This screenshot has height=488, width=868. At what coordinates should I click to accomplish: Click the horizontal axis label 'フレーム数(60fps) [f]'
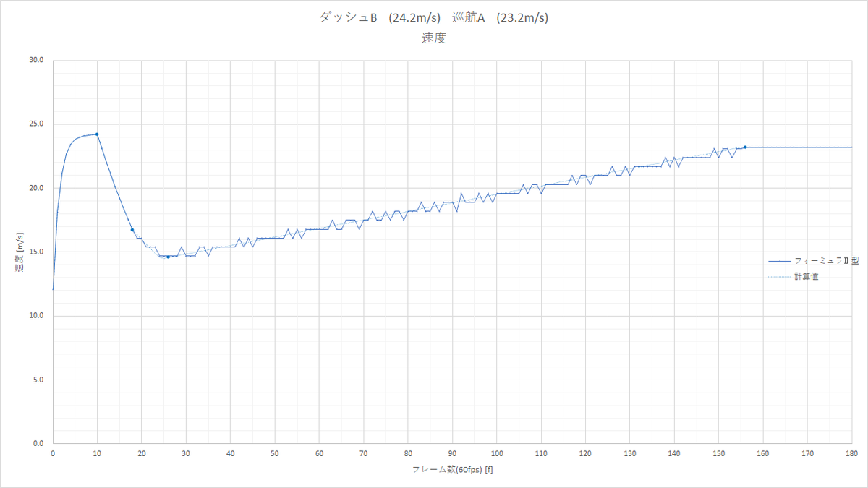[x=453, y=469]
